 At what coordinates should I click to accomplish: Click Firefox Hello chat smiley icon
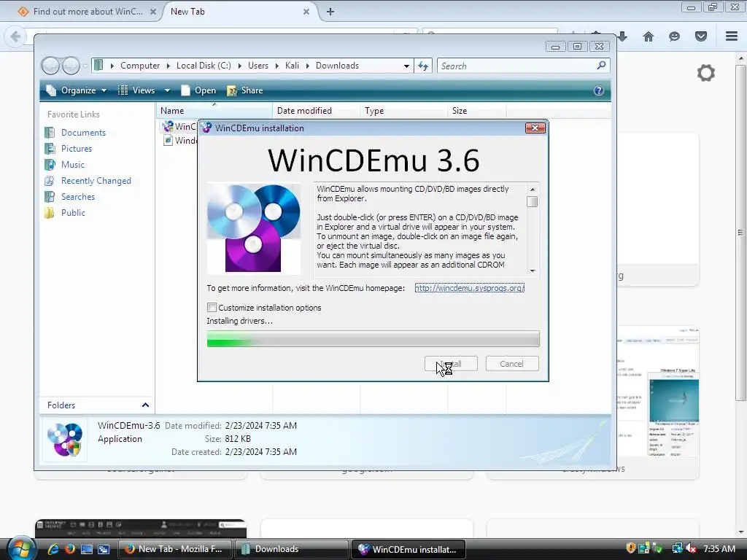(674, 36)
